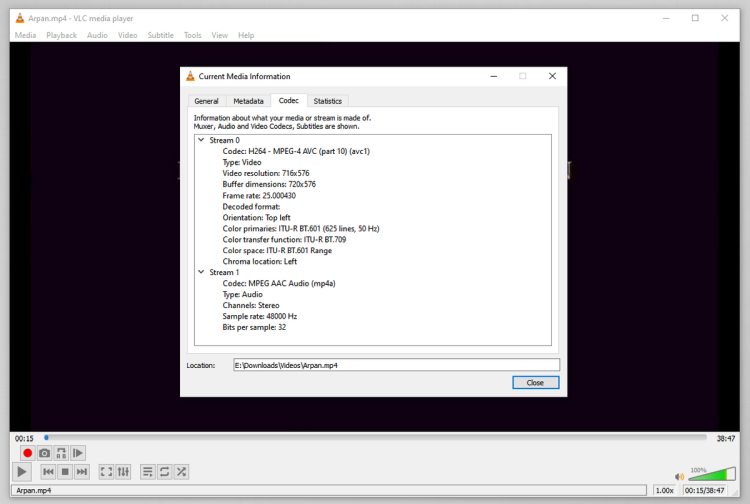Image resolution: width=750 pixels, height=504 pixels.
Task: Collapse the Stream 0 tree node
Action: 201,140
